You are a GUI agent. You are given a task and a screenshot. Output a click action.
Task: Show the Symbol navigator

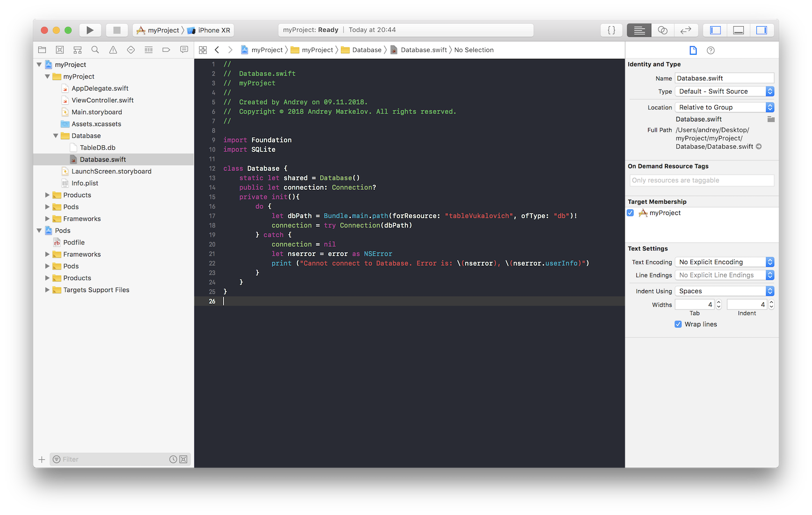[x=78, y=50]
